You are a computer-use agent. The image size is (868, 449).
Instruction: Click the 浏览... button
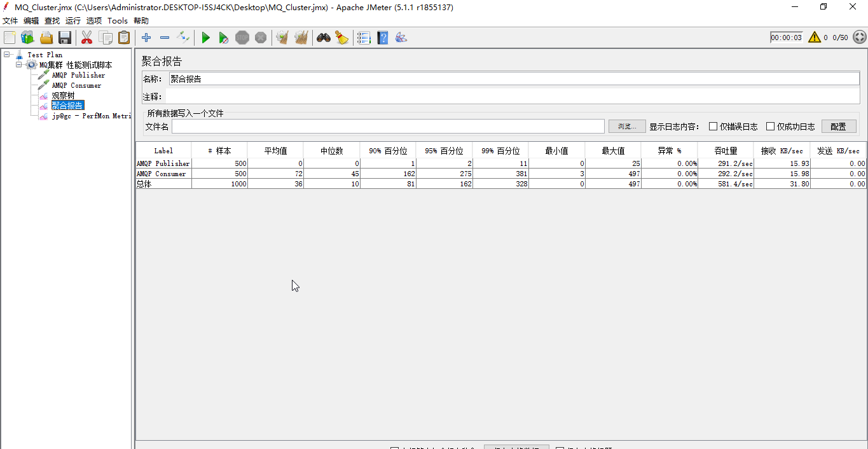(x=627, y=126)
